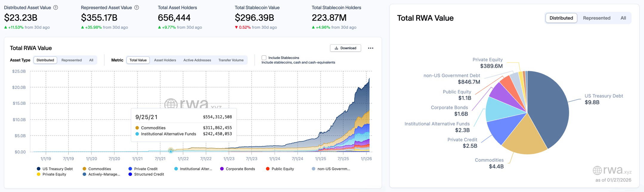This screenshot has width=644, height=192.
Task: Click the Download button
Action: point(345,48)
